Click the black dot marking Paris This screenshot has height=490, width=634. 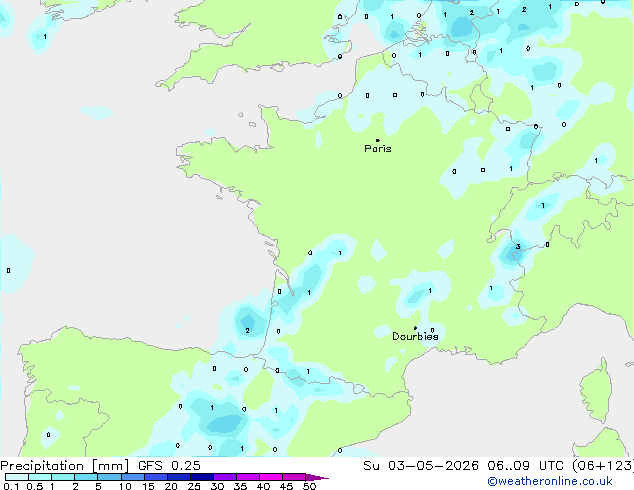(x=378, y=140)
